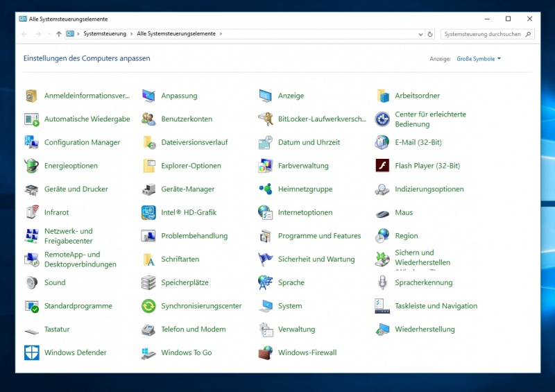Open Programme und Features link
Screen dimensions: 555x392
[x=319, y=236]
